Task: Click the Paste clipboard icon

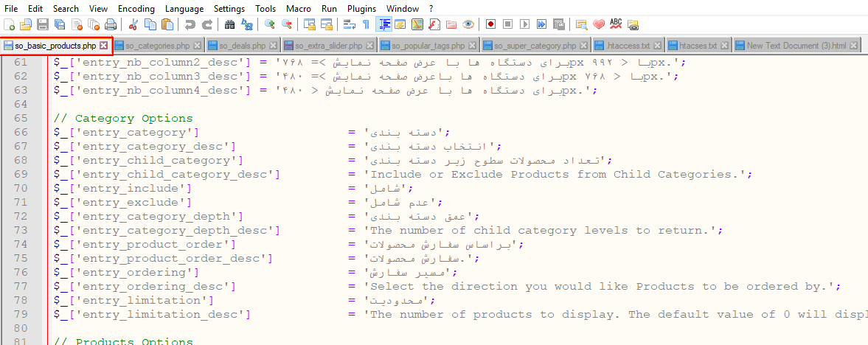Action: [167, 24]
